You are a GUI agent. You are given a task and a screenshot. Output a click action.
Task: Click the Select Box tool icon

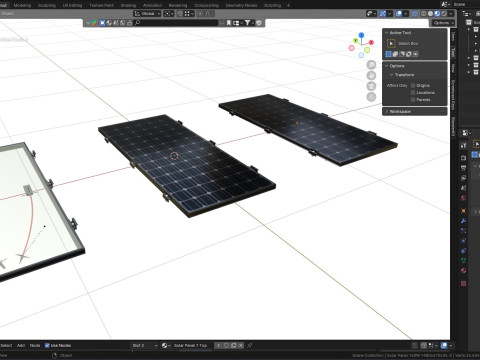[391, 43]
